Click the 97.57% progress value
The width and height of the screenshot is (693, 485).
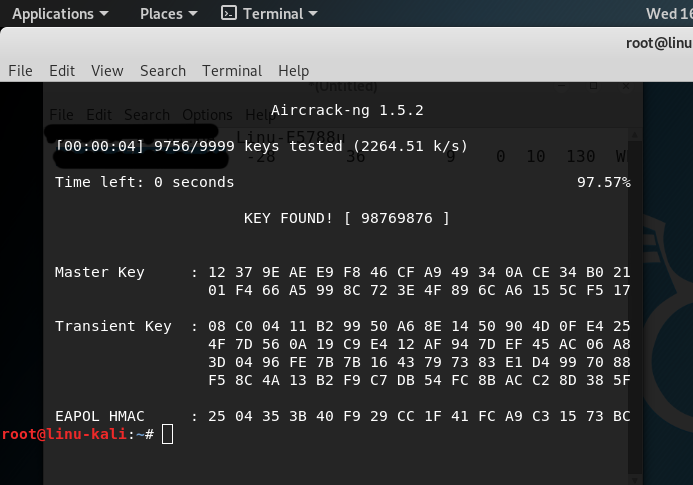[x=604, y=182]
